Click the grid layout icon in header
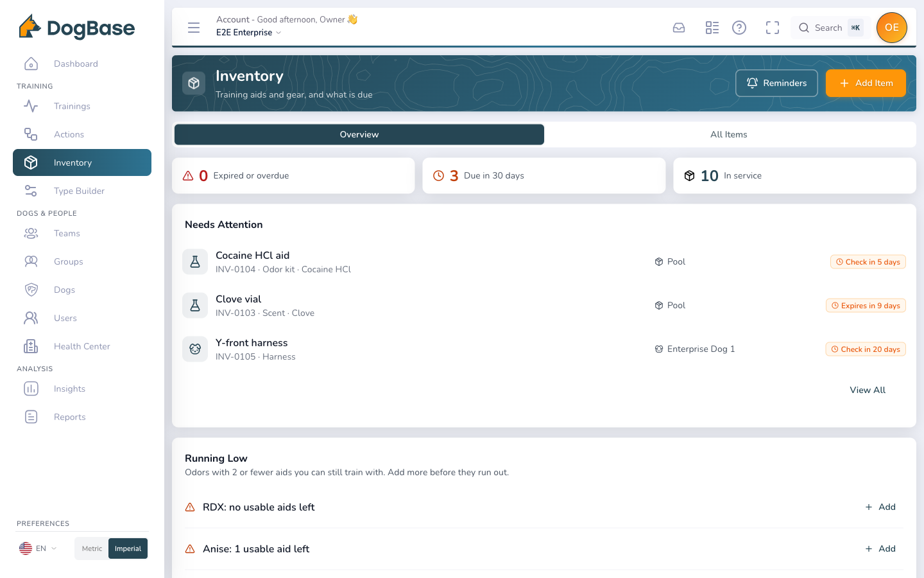This screenshot has height=578, width=924. pos(712,28)
